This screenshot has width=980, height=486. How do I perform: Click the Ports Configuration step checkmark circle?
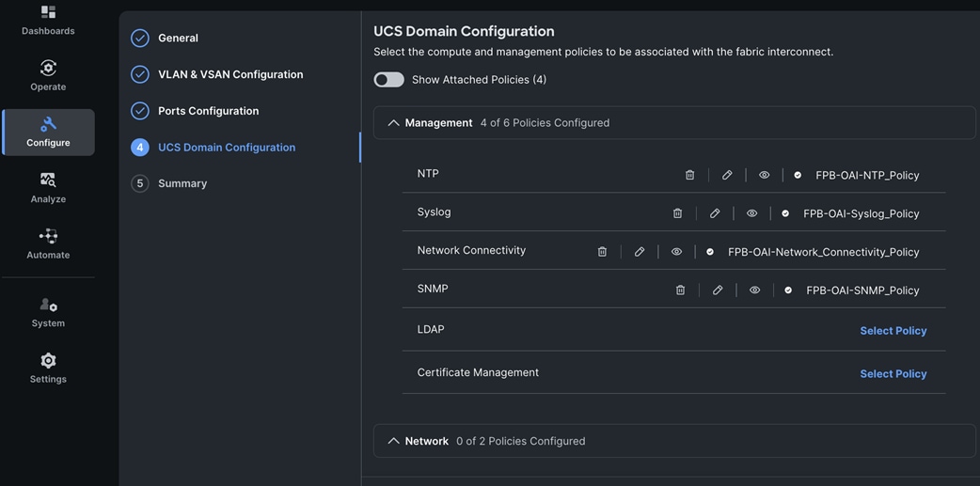point(140,111)
